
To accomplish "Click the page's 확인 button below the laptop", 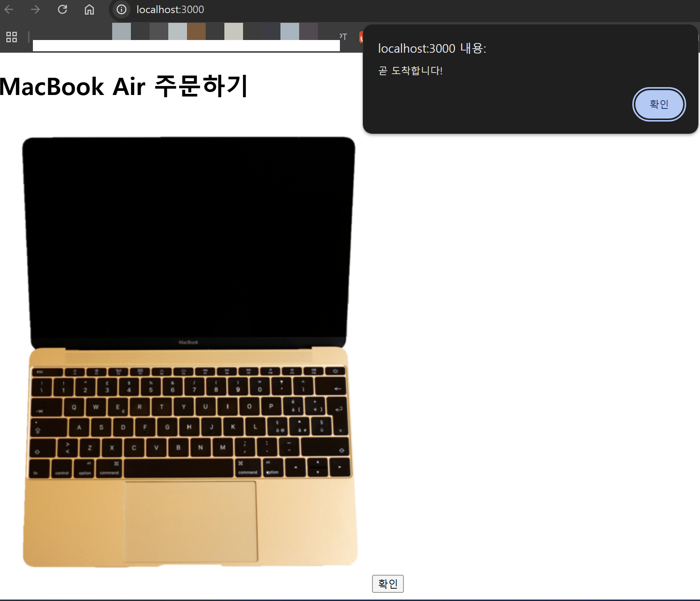I will (388, 583).
